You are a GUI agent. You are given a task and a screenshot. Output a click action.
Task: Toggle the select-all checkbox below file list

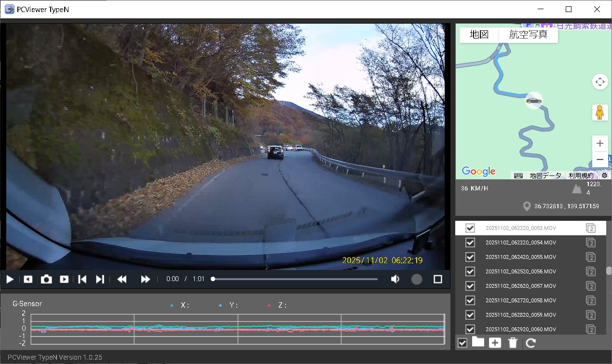click(462, 343)
